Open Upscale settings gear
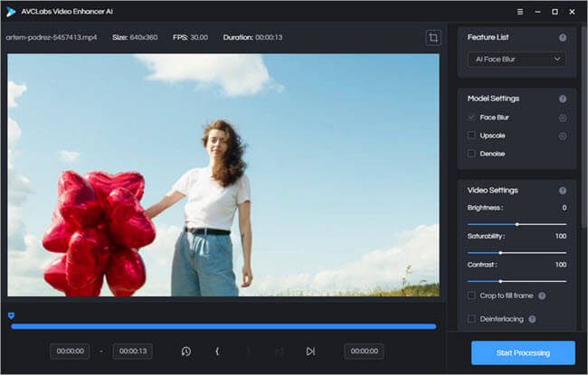 pos(563,136)
